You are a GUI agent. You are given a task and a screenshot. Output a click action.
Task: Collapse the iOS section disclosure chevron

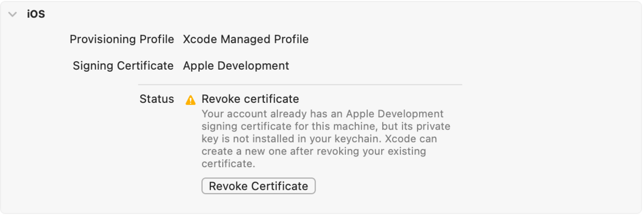[12, 15]
